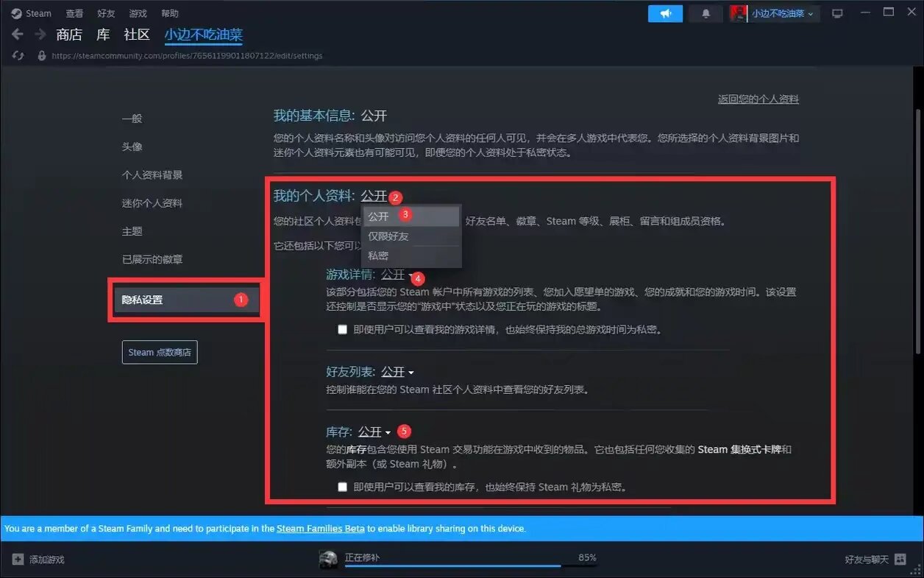The height and width of the screenshot is (578, 924).
Task: Open the 帮助 menu
Action: tap(169, 13)
